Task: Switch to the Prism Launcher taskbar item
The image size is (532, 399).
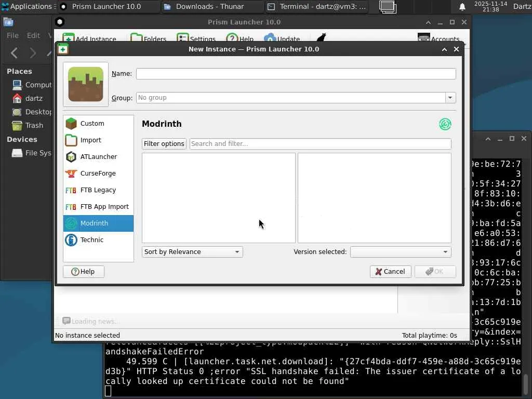Action: [x=109, y=6]
